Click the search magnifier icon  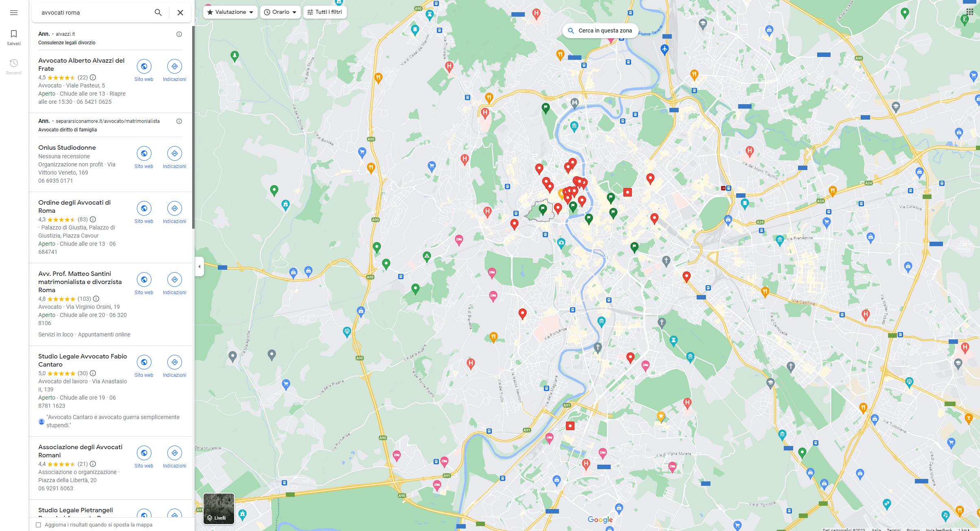click(158, 13)
